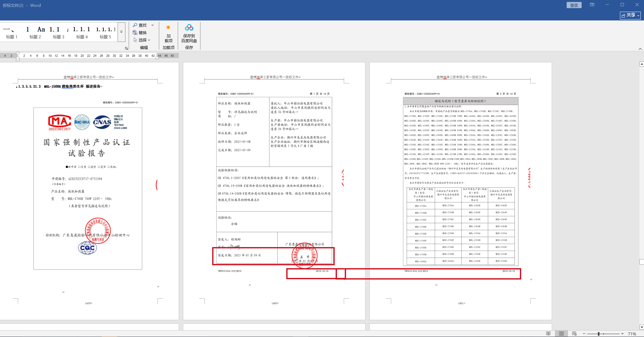The width and height of the screenshot is (644, 337).
Task: Click '样品名称: 液体加热器' cell
Action: 234,103
